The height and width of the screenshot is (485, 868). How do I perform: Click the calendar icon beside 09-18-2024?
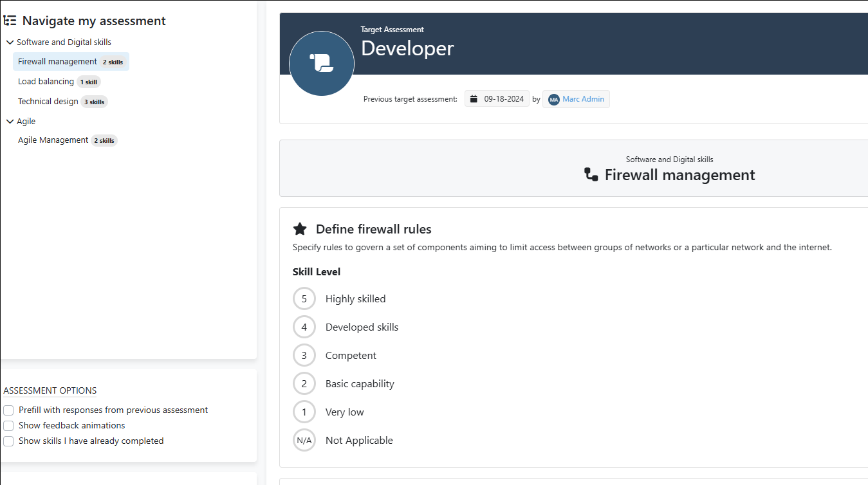pos(474,99)
